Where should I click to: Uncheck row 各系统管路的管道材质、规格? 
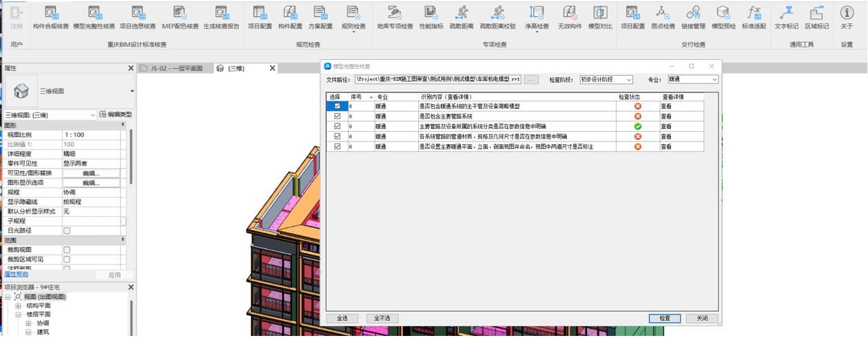tap(337, 137)
